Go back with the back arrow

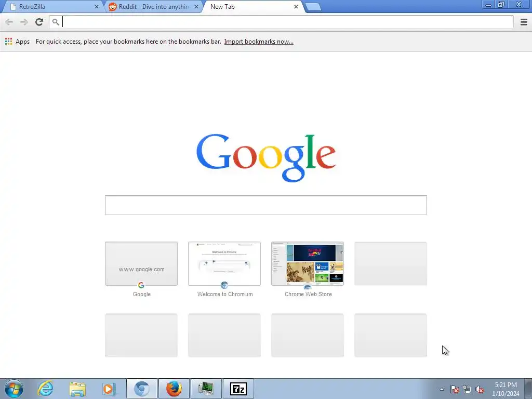tap(9, 22)
